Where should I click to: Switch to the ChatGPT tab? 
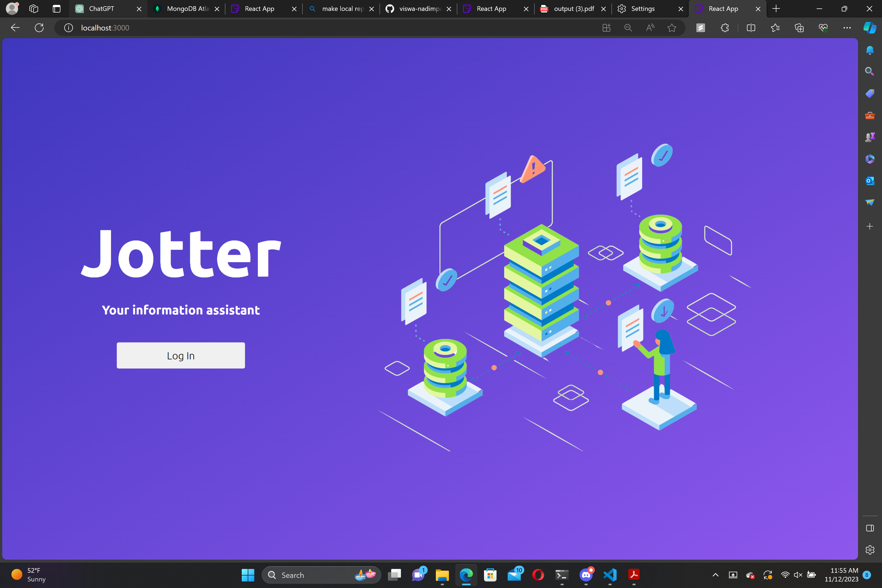[101, 9]
